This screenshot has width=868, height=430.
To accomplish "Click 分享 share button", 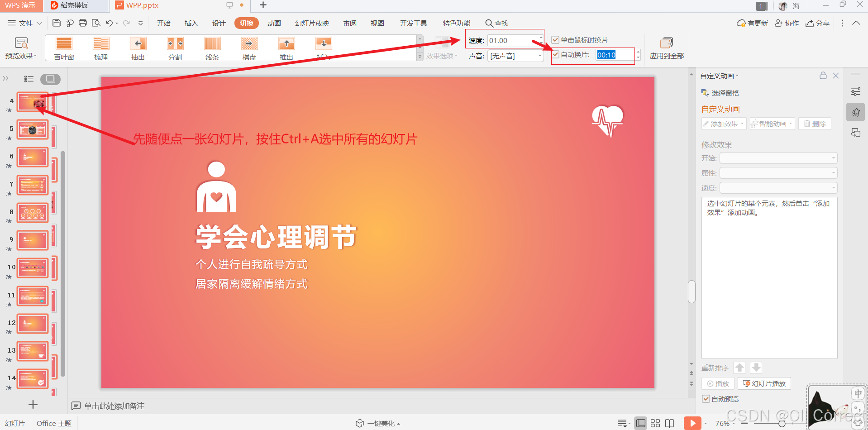I will click(x=817, y=23).
